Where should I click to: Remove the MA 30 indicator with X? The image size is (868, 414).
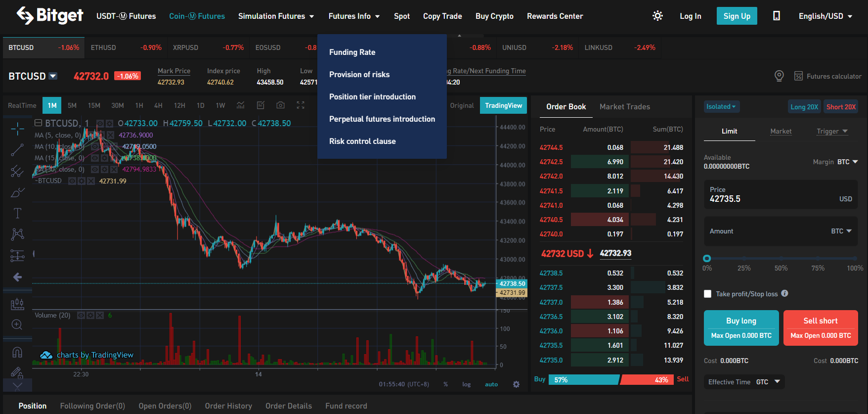pyautogui.click(x=114, y=169)
